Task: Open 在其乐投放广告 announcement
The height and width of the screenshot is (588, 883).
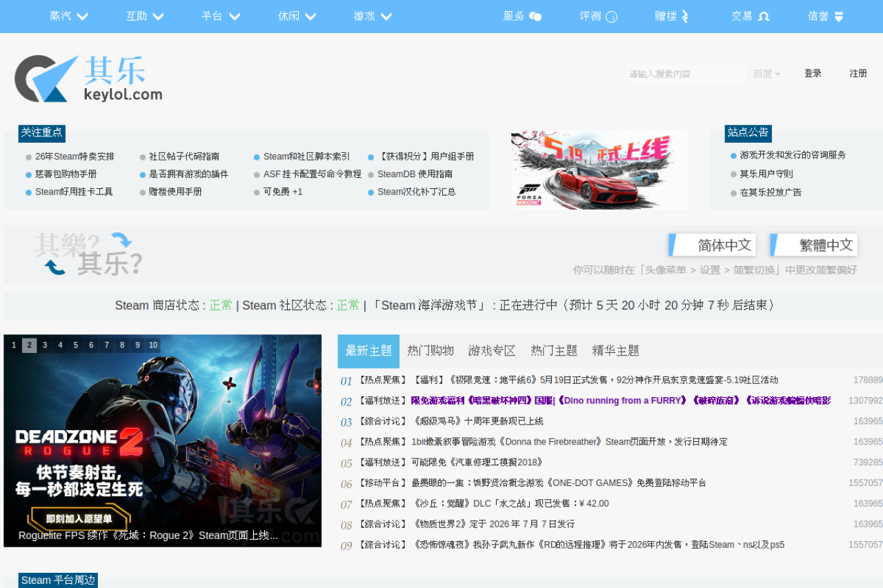Action: tap(771, 192)
